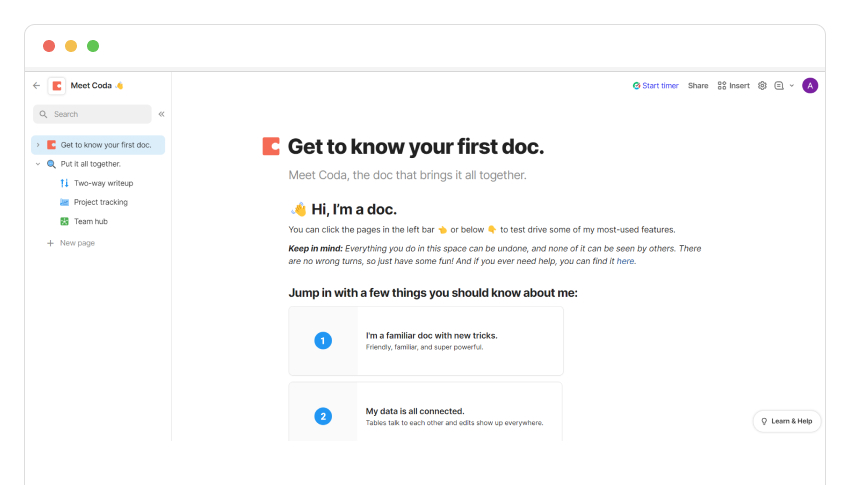Screen dimensions: 851x485
Task: Click the blue number 1 circle
Action: [x=323, y=341]
